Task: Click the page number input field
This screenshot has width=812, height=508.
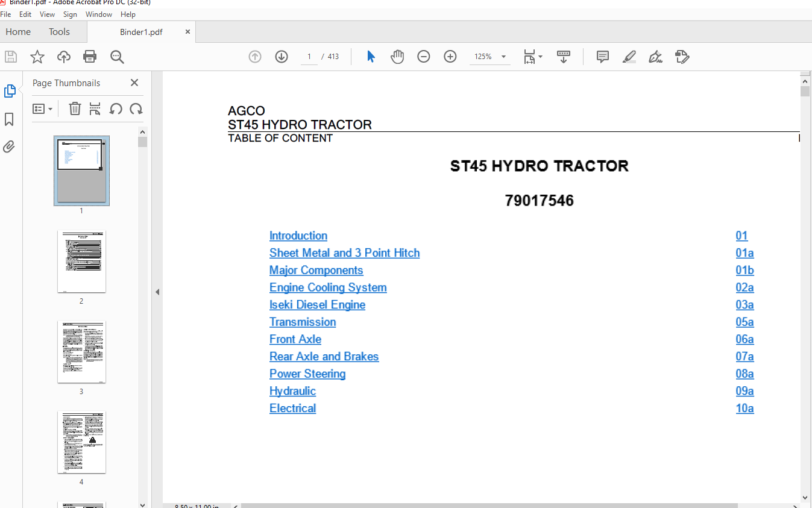Action: 309,57
